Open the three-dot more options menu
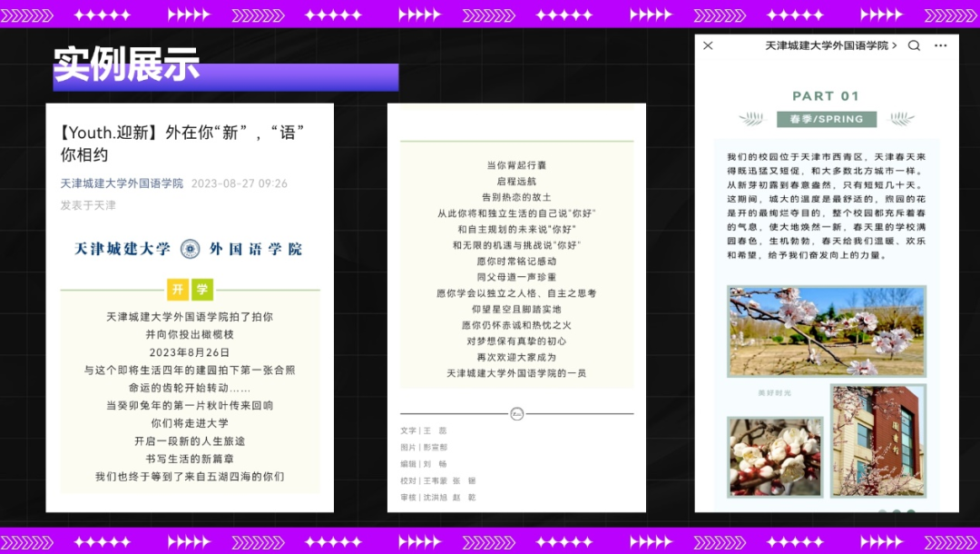 pyautogui.click(x=941, y=45)
